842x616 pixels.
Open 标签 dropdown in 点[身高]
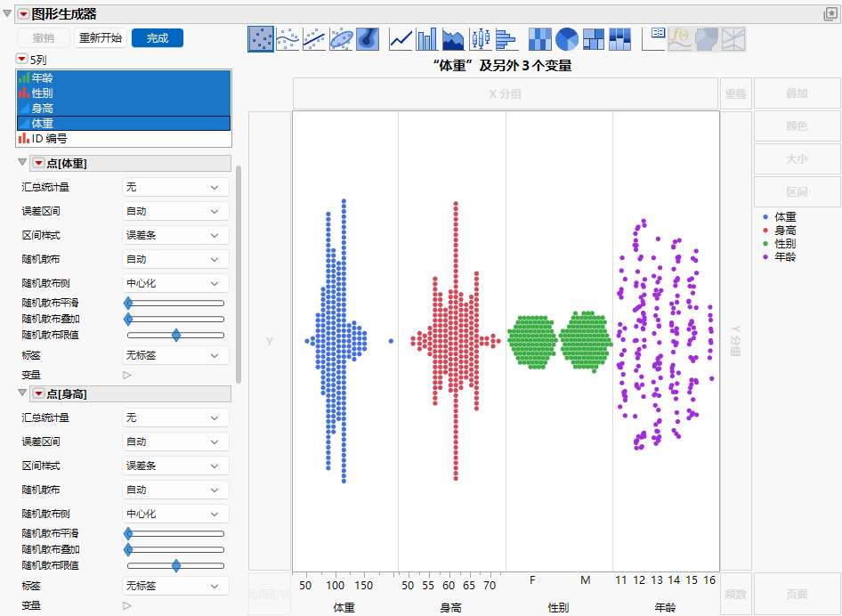click(175, 586)
